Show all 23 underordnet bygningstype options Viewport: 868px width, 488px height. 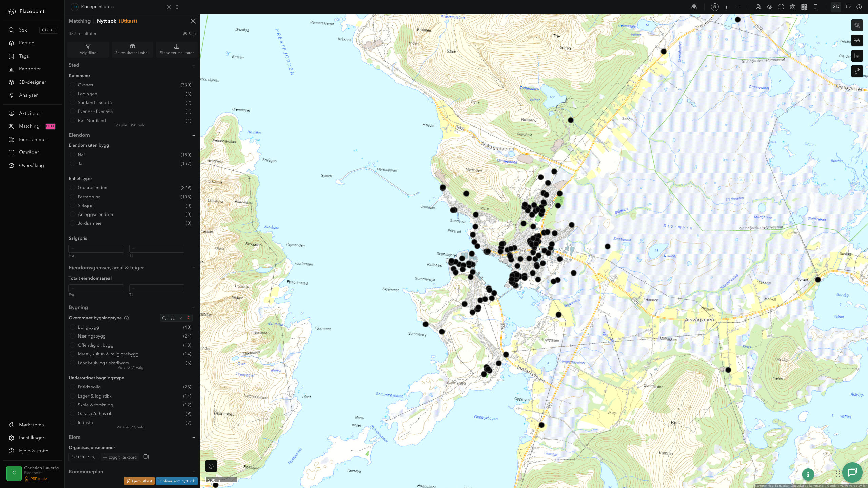131,427
